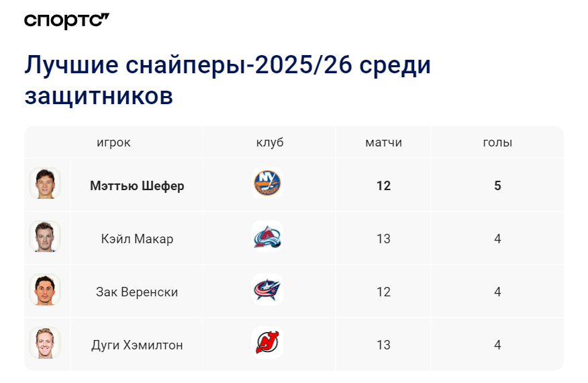Click the Columbus Blue Jackets club logo
The height and width of the screenshot is (383, 588).
(x=267, y=290)
